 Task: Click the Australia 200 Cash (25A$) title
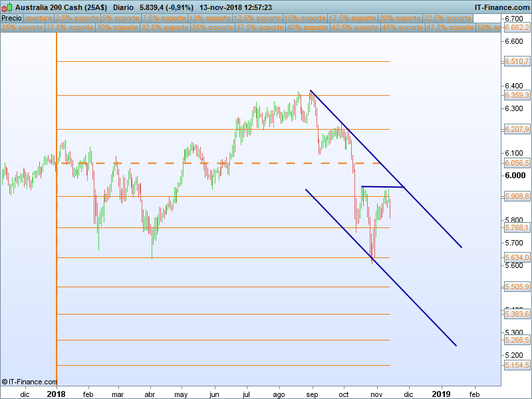[61, 7]
